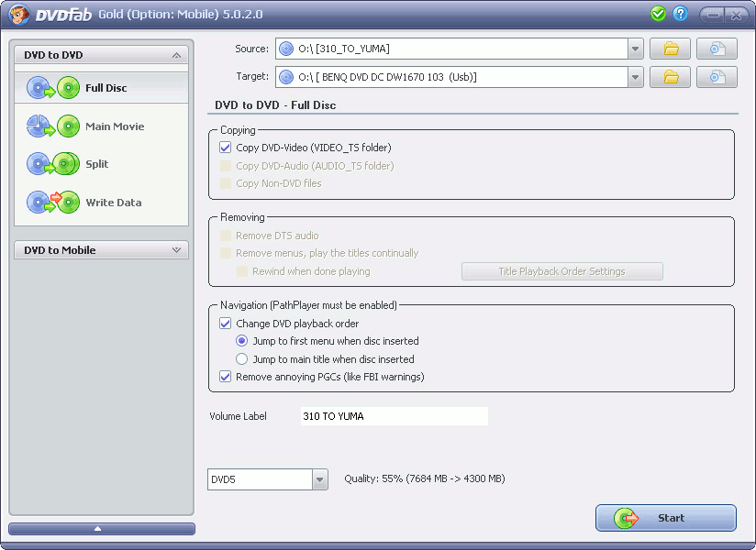Viewport: 756px width, 550px height.
Task: Open the Target drive dropdown
Action: (x=636, y=77)
